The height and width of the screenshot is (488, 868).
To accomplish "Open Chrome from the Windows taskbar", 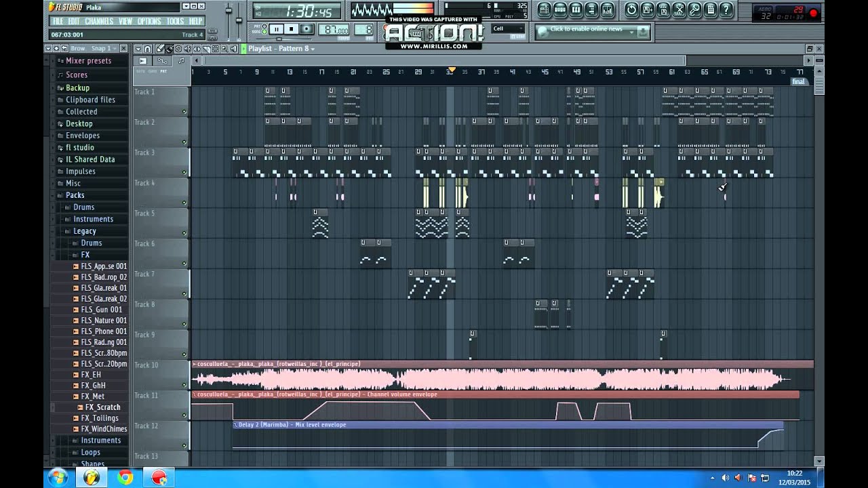I will [125, 478].
